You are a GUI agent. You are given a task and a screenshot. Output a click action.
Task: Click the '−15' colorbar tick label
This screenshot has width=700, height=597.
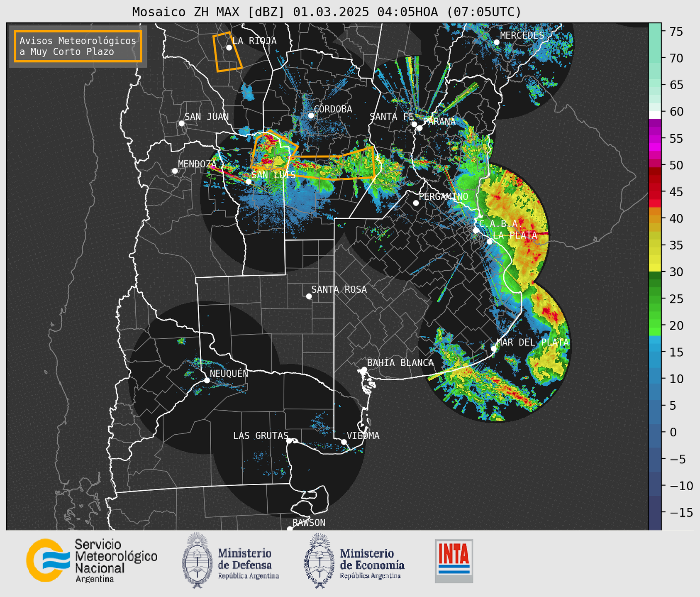(681, 513)
